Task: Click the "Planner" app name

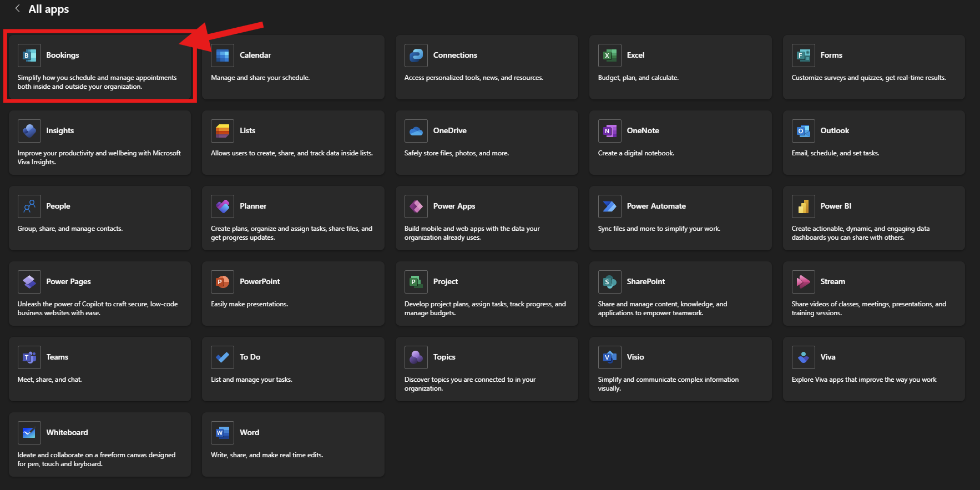Action: pyautogui.click(x=253, y=206)
